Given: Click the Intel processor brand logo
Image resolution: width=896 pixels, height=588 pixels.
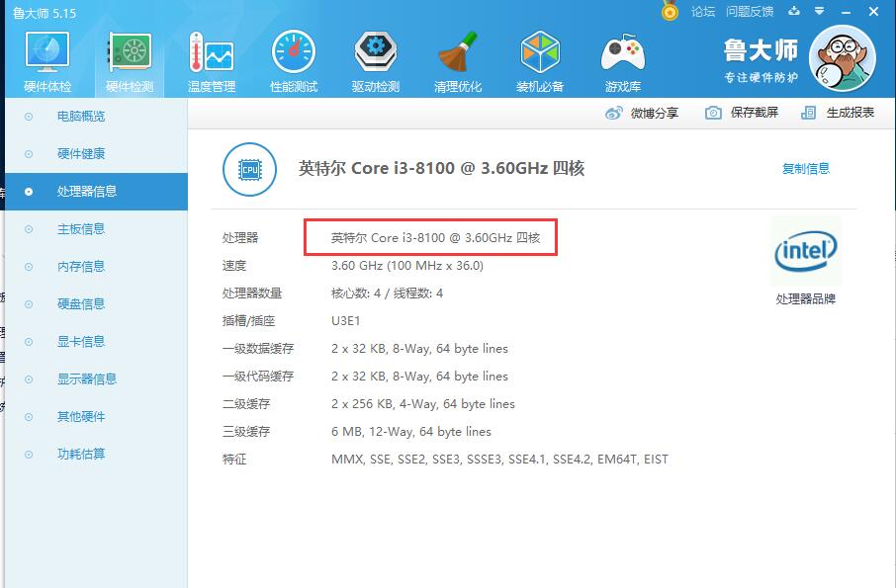Looking at the screenshot, I should (806, 250).
